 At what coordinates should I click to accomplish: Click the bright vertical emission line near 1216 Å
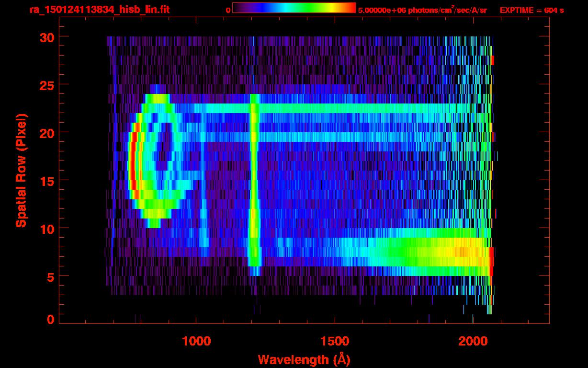tap(254, 184)
